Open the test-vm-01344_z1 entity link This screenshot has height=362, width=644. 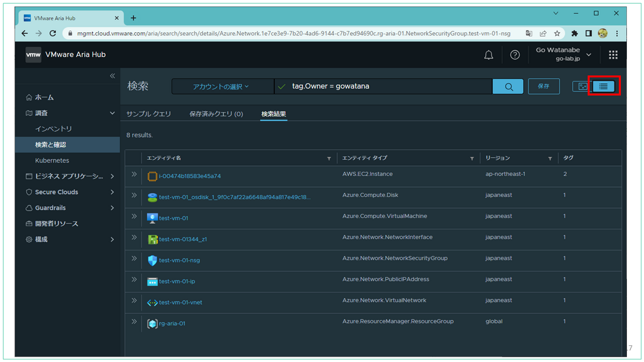[x=183, y=239]
